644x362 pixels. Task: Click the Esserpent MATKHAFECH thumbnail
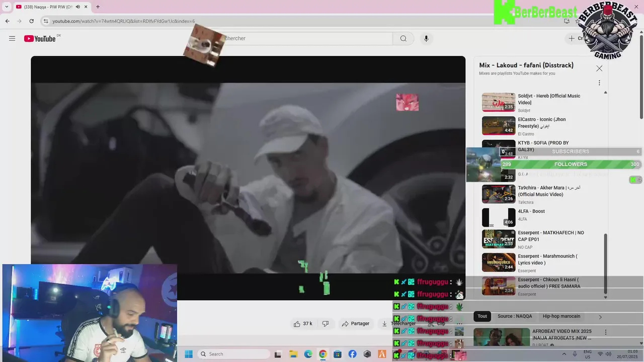pos(499,239)
